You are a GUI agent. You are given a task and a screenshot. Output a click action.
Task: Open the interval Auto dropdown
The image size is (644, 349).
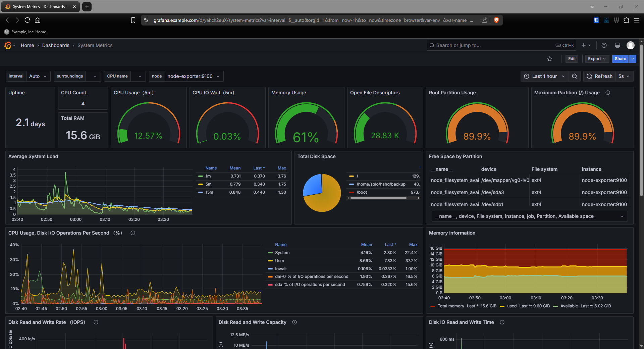click(38, 76)
